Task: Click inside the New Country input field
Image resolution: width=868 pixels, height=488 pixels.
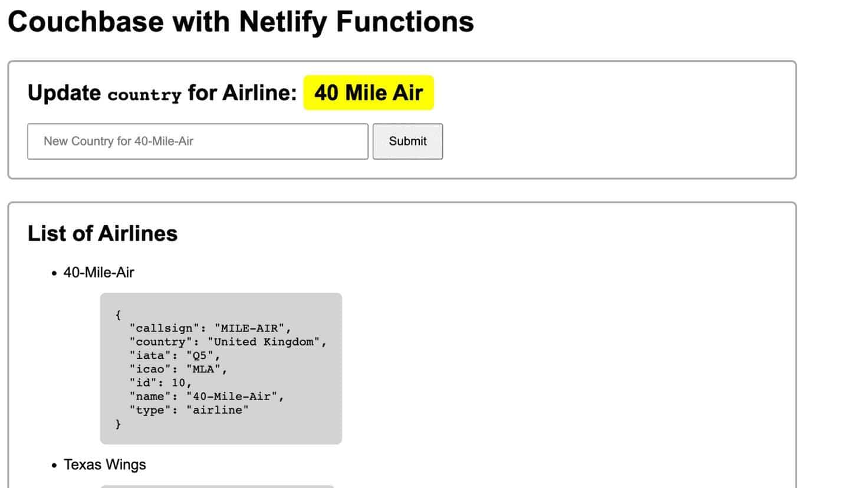Action: [198, 141]
